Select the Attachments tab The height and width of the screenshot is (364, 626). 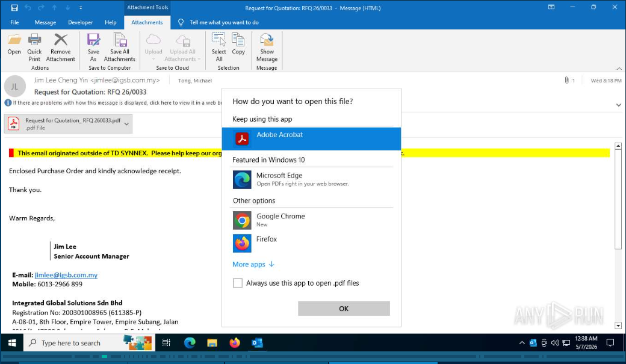147,22
